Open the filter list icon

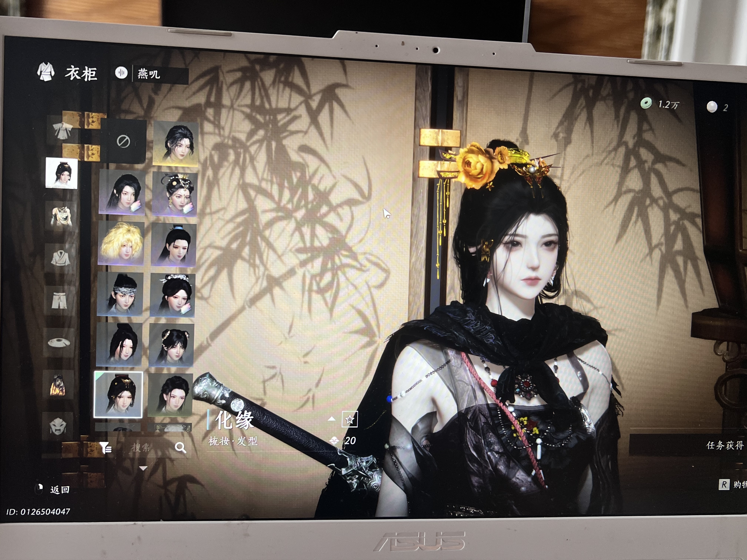coord(105,448)
